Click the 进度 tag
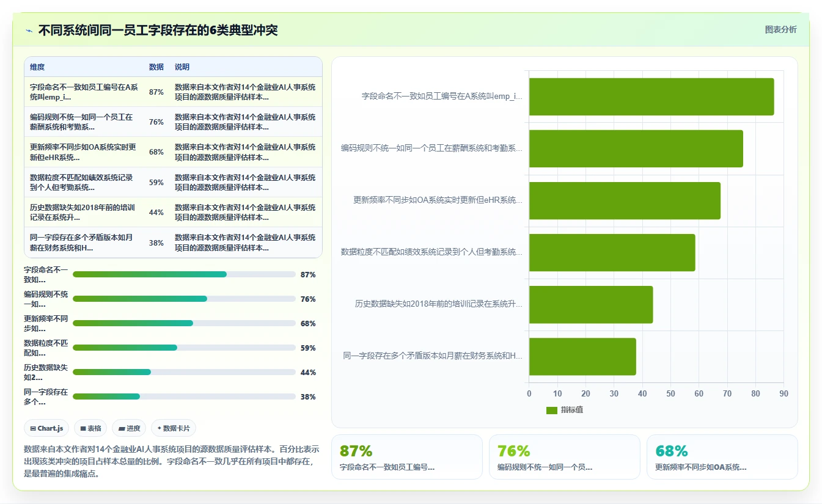Screen dimensions: 822x504 (129, 428)
